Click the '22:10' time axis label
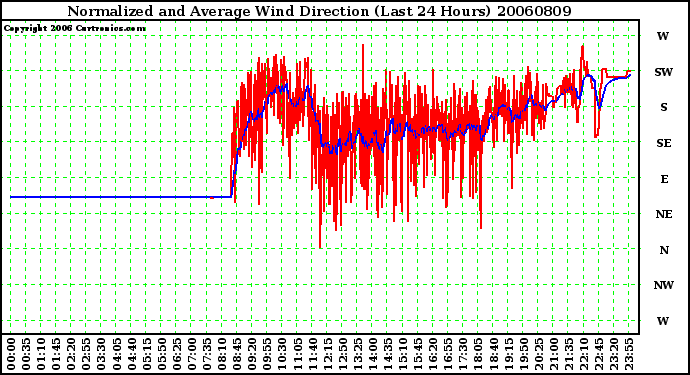The height and width of the screenshot is (375, 690). 583,354
